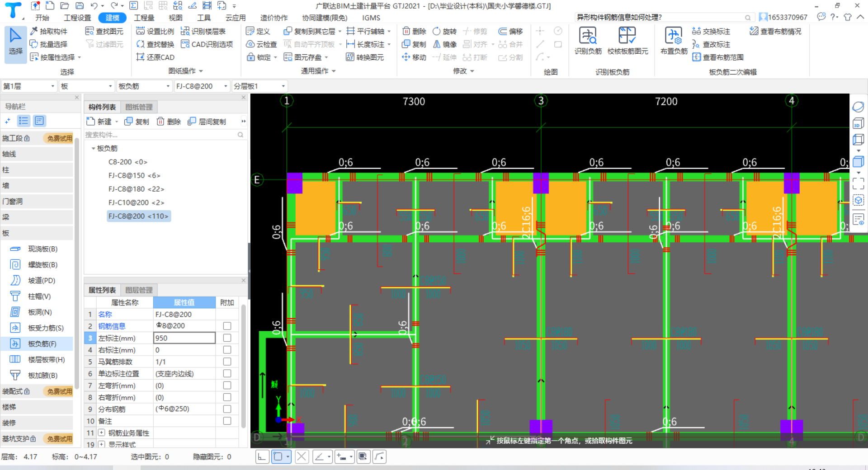Select the 移动 tool
Screen dimensions: 868x470
415,57
